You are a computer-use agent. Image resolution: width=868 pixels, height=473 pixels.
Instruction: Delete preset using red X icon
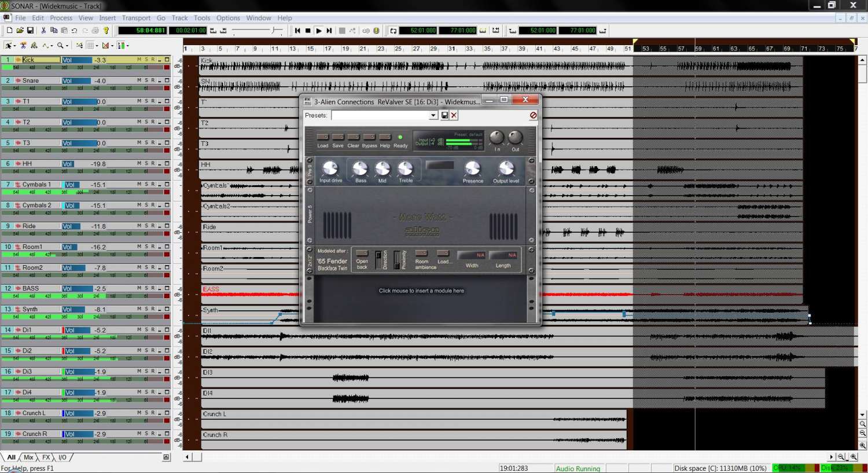click(x=454, y=115)
